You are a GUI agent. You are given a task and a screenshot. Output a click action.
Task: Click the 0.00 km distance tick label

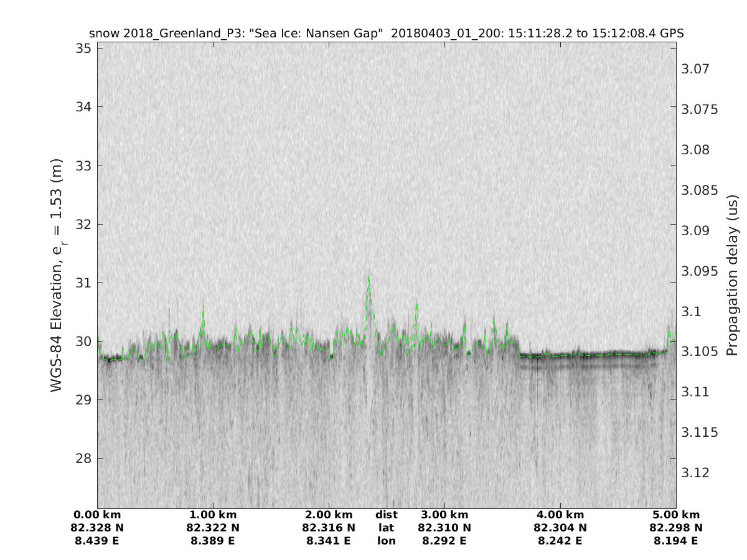tap(98, 515)
